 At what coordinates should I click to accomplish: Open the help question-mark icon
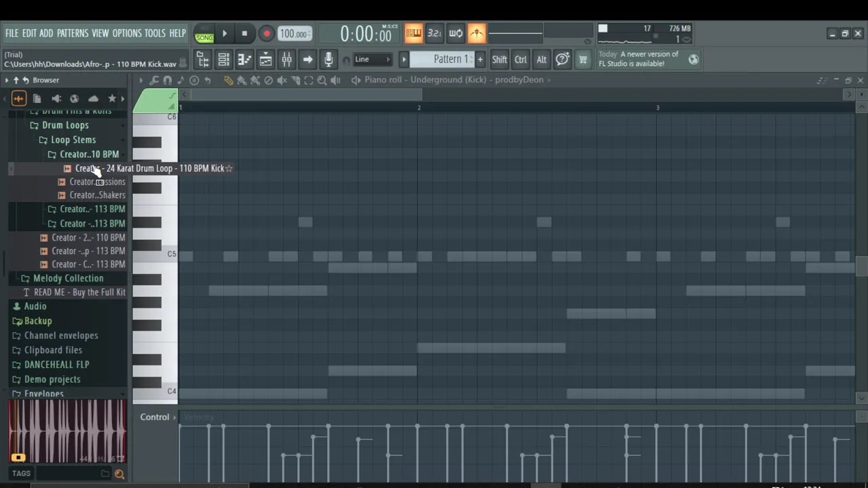[562, 60]
